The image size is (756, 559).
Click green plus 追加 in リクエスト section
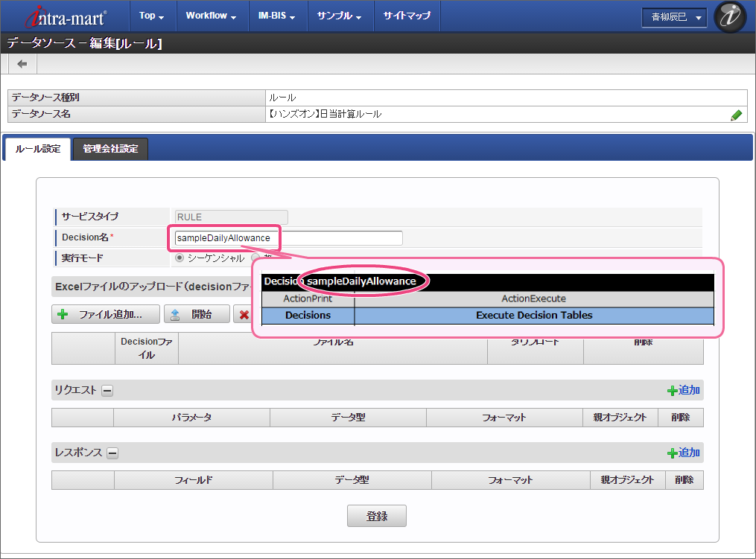[683, 390]
